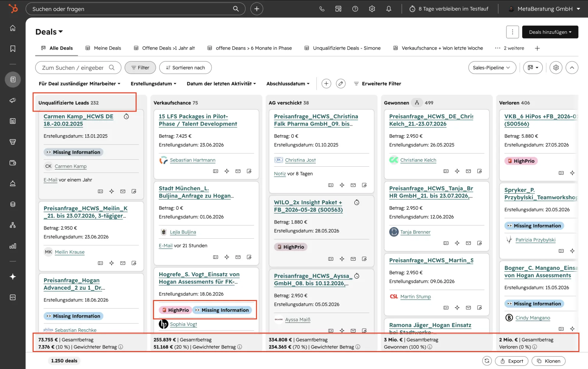The image size is (588, 369).
Task: Go to Home in left sidebar
Action: pos(13,28)
